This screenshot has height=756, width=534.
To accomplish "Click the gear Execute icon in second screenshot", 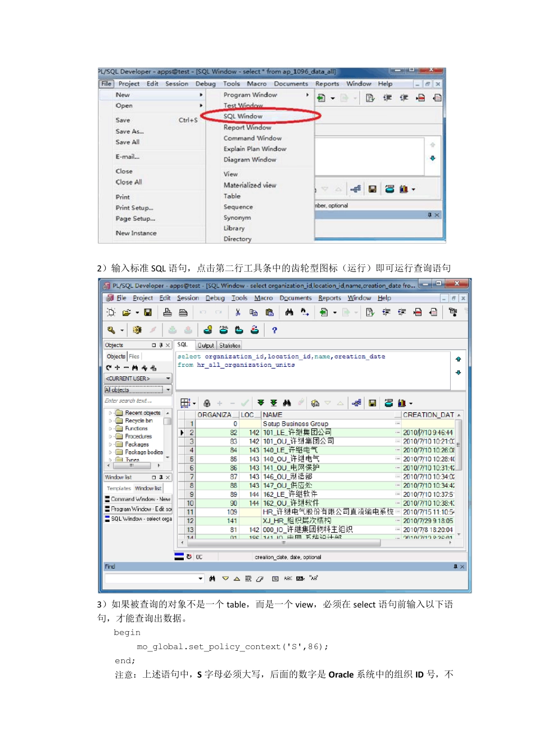I will click(137, 330).
